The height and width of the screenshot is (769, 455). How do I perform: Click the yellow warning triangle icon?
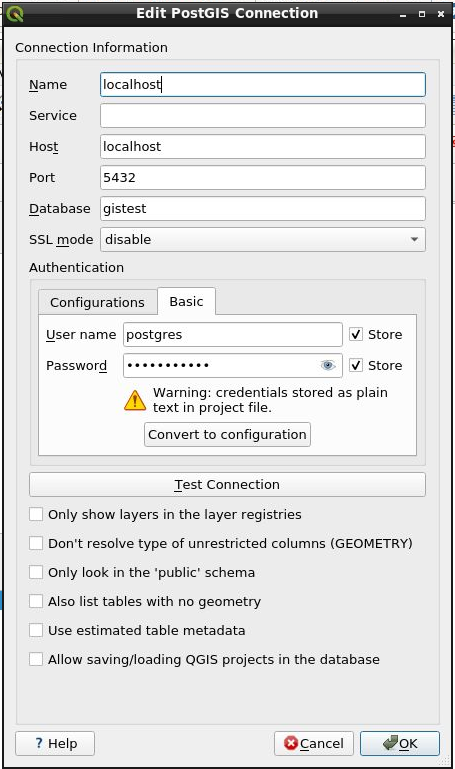coord(135,400)
